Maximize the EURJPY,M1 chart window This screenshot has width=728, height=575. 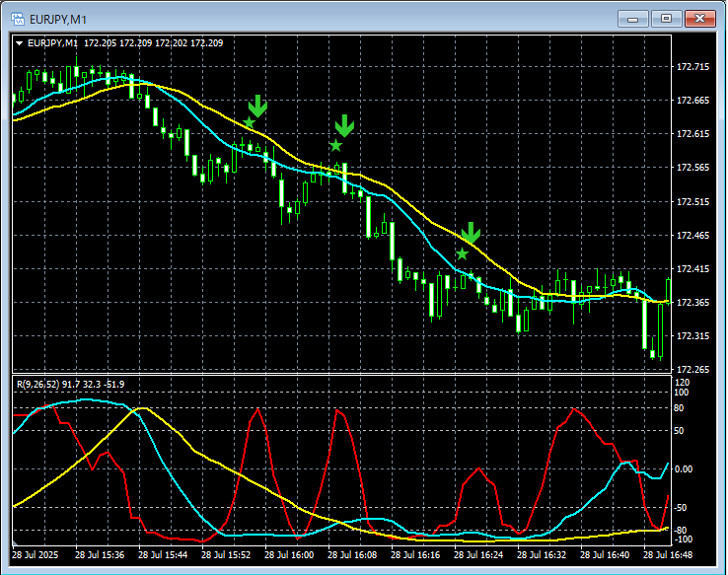667,19
